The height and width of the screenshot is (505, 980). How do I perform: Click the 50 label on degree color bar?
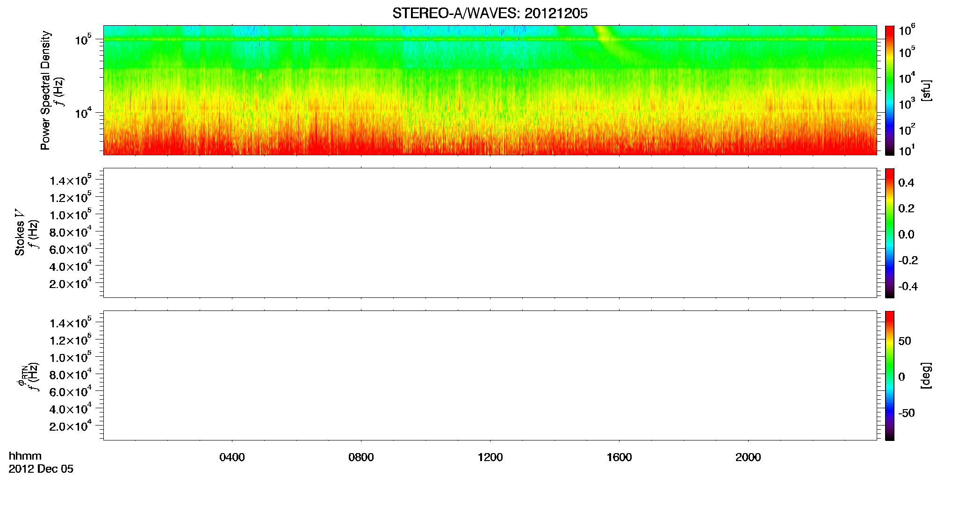click(x=905, y=341)
